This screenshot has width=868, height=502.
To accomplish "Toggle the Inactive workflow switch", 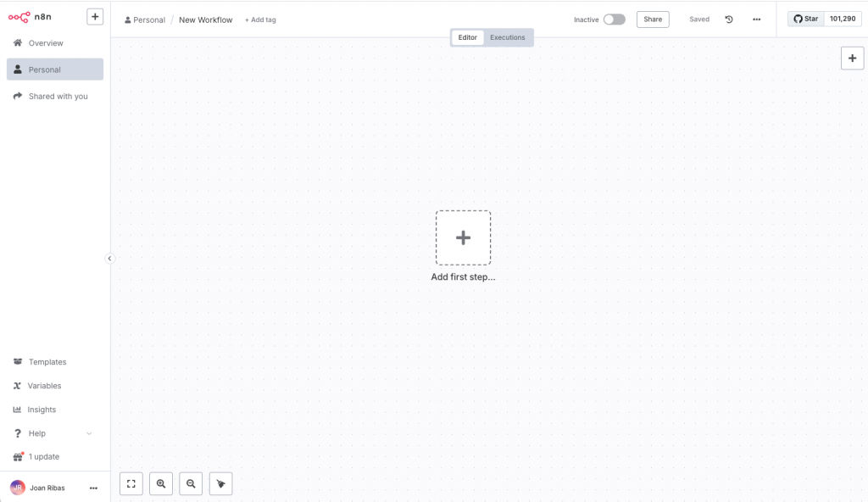I will click(x=614, y=20).
